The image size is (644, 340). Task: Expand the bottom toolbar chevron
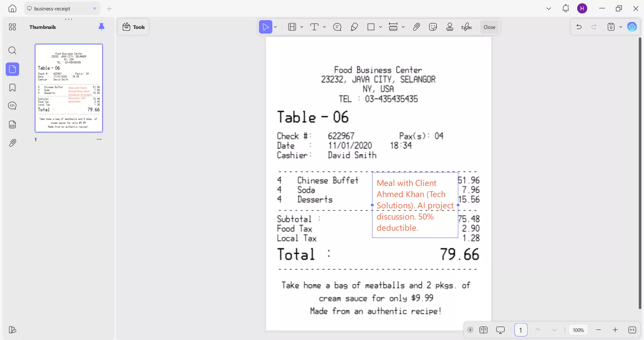(x=470, y=330)
